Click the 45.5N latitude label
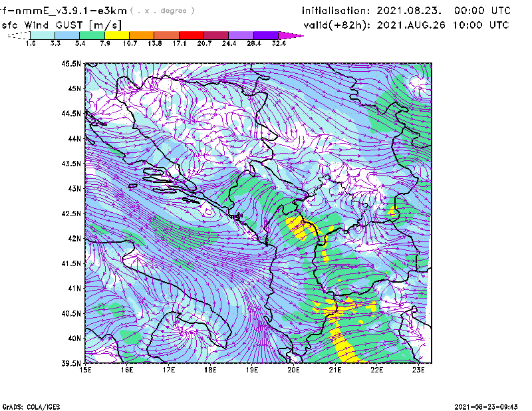 coord(71,63)
